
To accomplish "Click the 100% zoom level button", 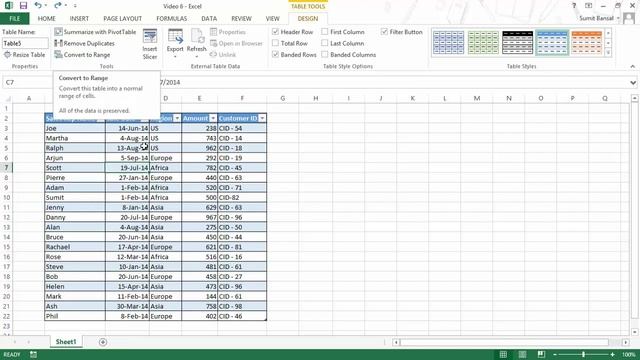I will (629, 354).
